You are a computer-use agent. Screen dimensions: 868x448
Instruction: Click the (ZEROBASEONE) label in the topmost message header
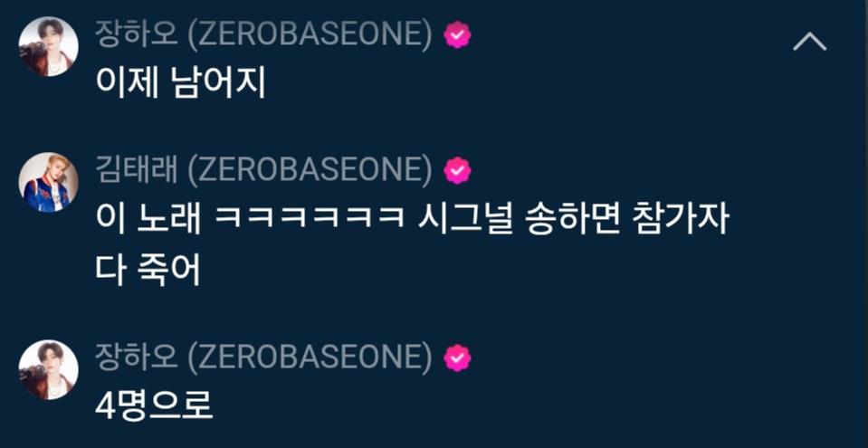pyautogui.click(x=310, y=35)
